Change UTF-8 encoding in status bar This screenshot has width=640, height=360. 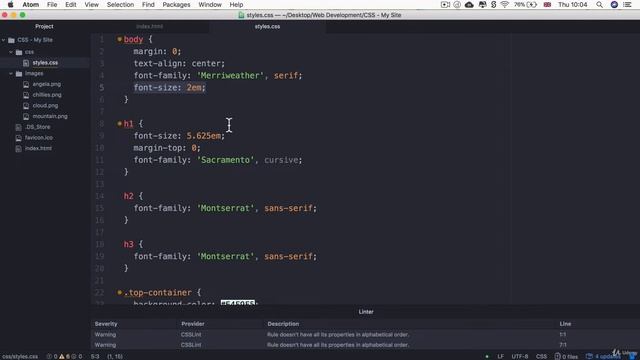click(x=520, y=356)
